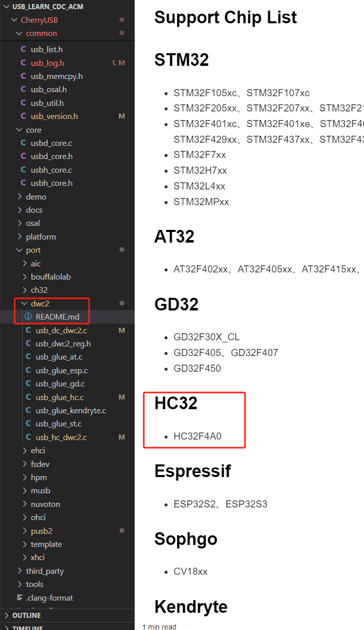Click usb_glue_esp.c file icon

tap(28, 371)
